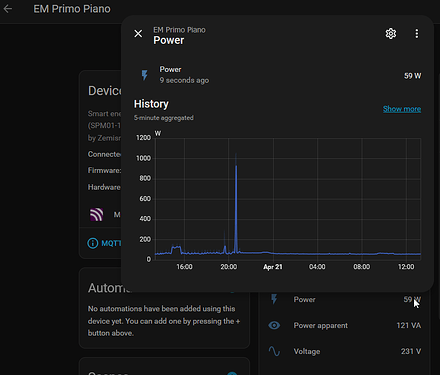Open the three-dot overflow menu
440x375 pixels.
416,34
